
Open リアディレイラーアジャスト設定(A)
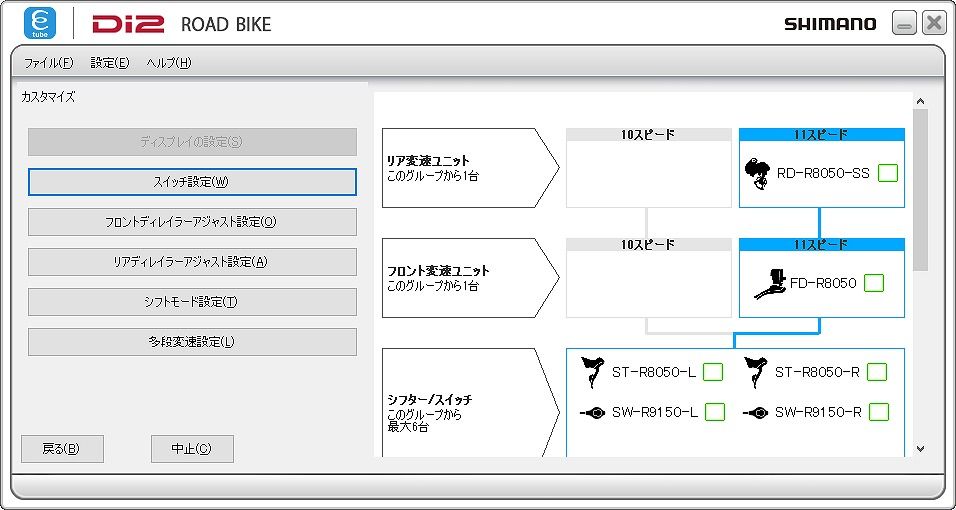pyautogui.click(x=192, y=262)
